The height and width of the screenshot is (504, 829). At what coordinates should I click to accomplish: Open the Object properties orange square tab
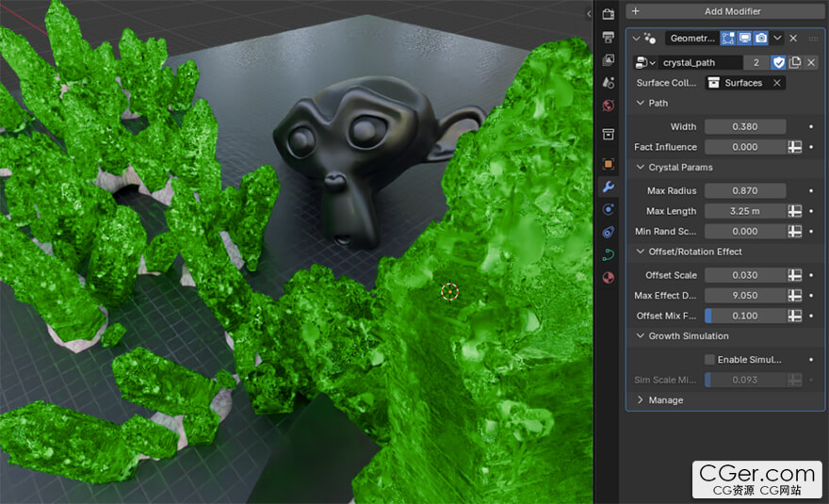[x=608, y=163]
